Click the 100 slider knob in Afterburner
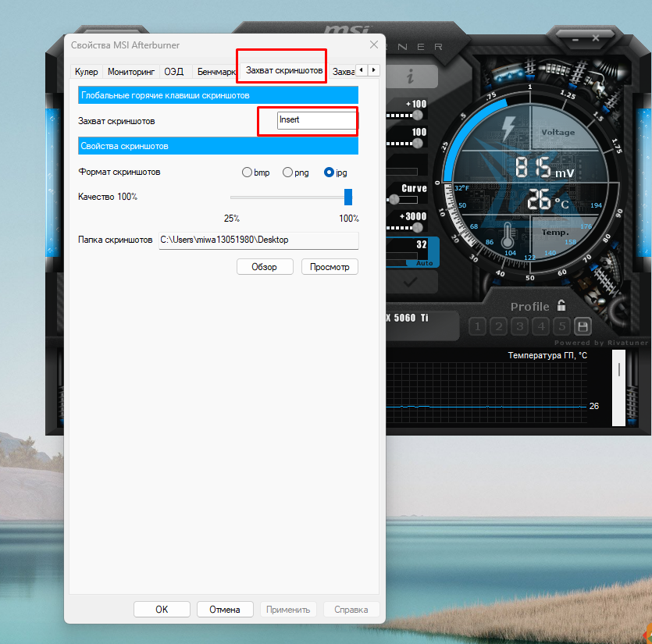This screenshot has height=644, width=652. point(417,144)
